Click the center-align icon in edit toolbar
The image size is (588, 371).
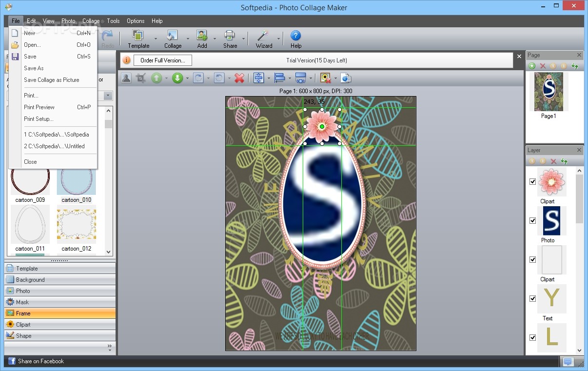(x=258, y=78)
